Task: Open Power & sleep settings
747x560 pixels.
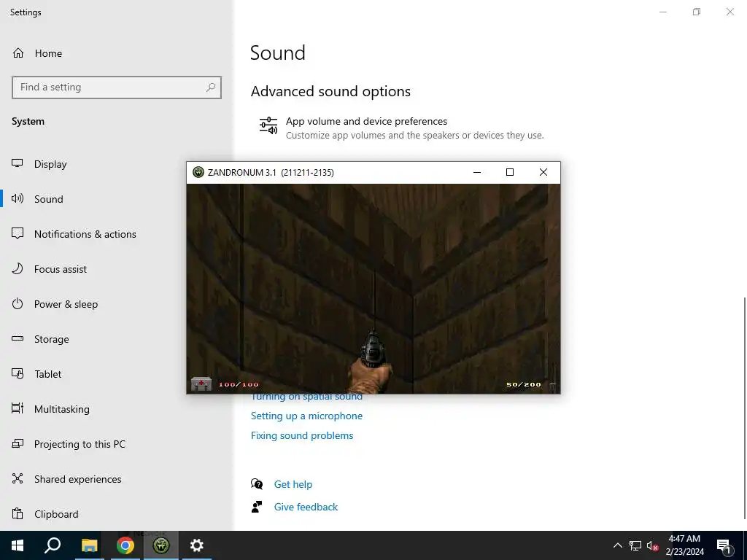Action: [66, 304]
